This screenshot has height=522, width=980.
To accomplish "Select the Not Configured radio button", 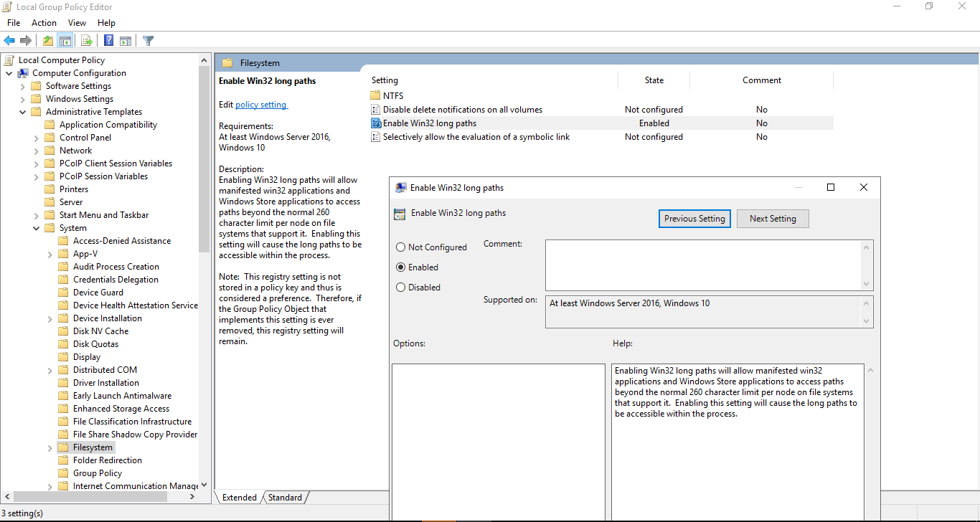I will coord(400,247).
